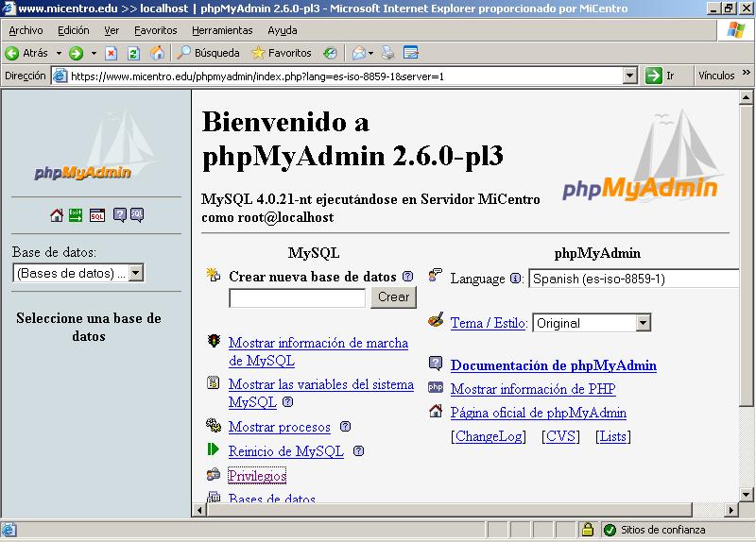756x542 pixels.
Task: Click the browser Home toolbar icon
Action: 157,53
